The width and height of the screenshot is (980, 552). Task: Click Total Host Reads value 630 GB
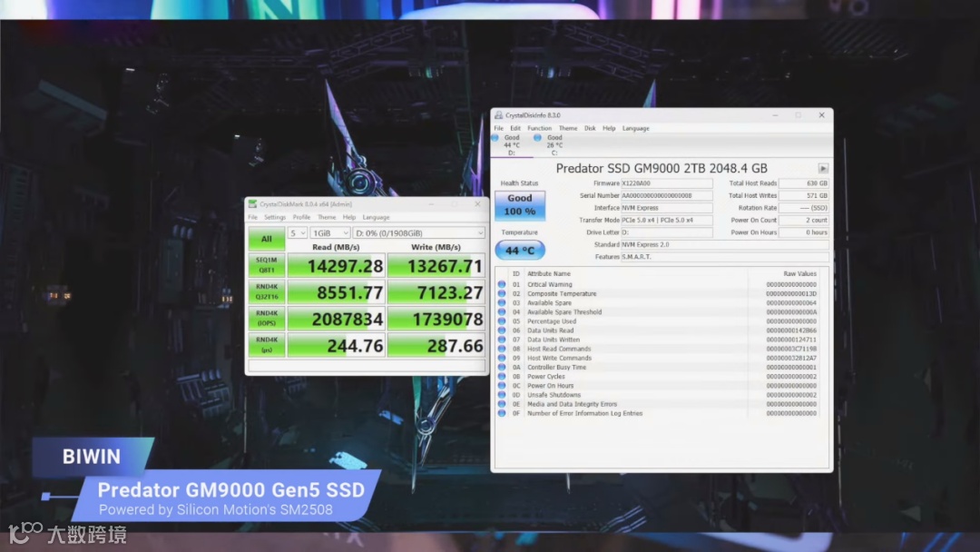pos(804,183)
